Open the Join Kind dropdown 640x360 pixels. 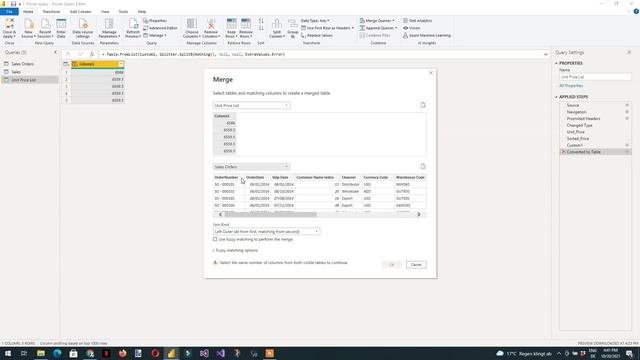point(266,231)
